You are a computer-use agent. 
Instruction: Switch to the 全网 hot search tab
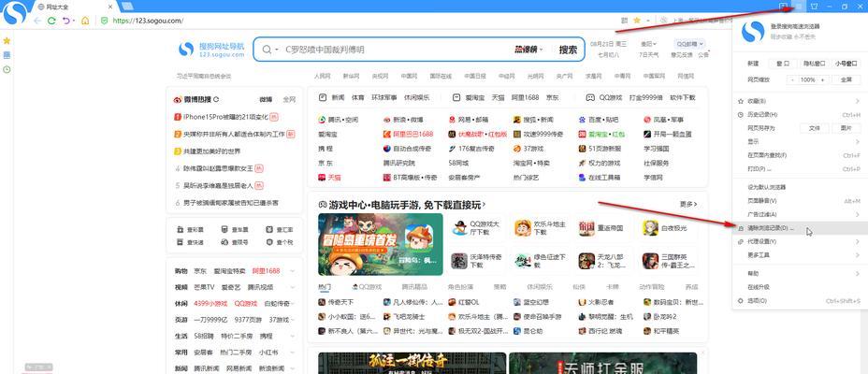point(289,100)
